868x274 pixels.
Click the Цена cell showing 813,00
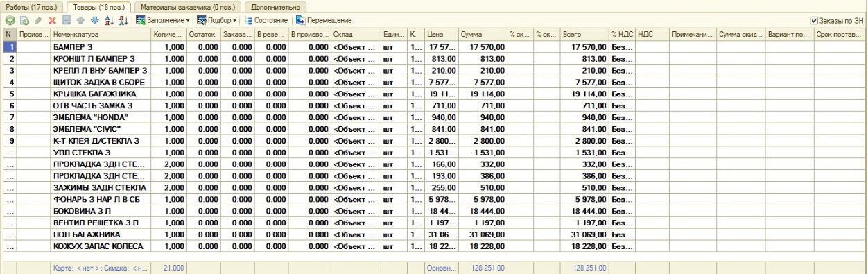pos(442,59)
